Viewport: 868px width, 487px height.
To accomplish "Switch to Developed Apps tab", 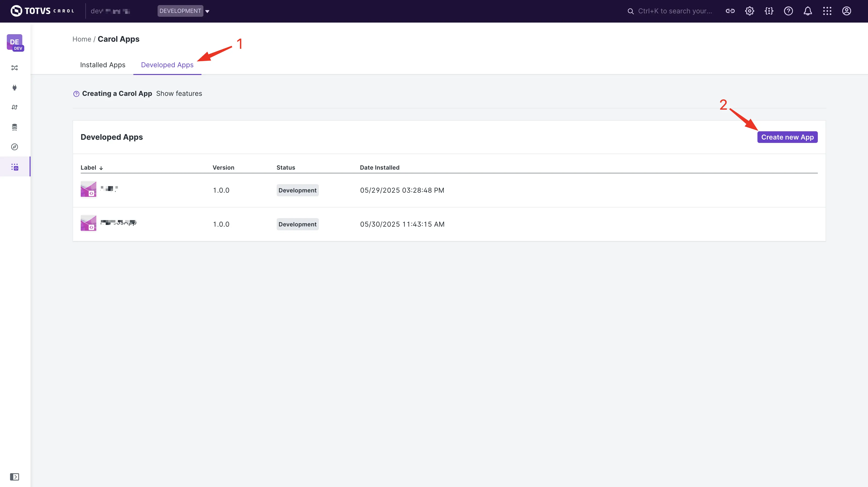I will 167,65.
